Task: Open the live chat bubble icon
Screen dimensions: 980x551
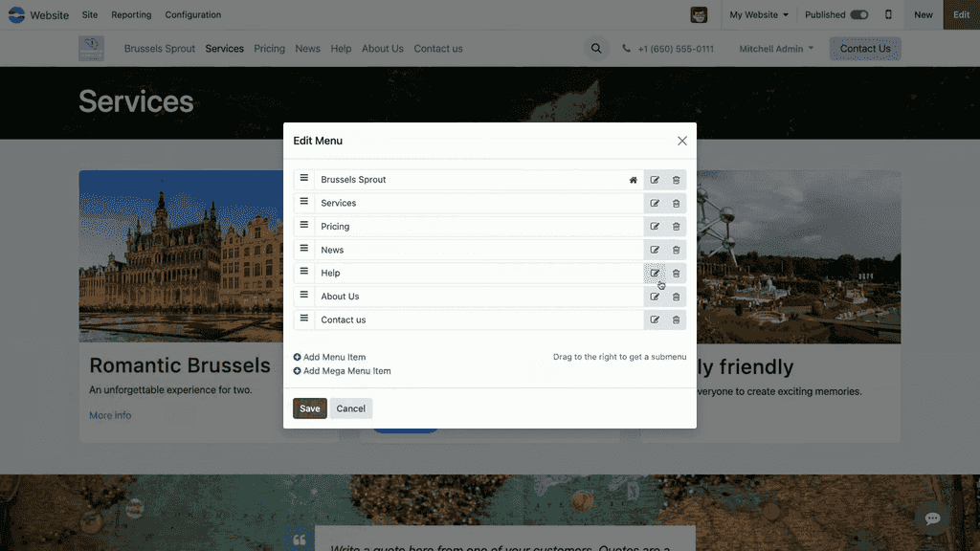Action: pyautogui.click(x=932, y=518)
